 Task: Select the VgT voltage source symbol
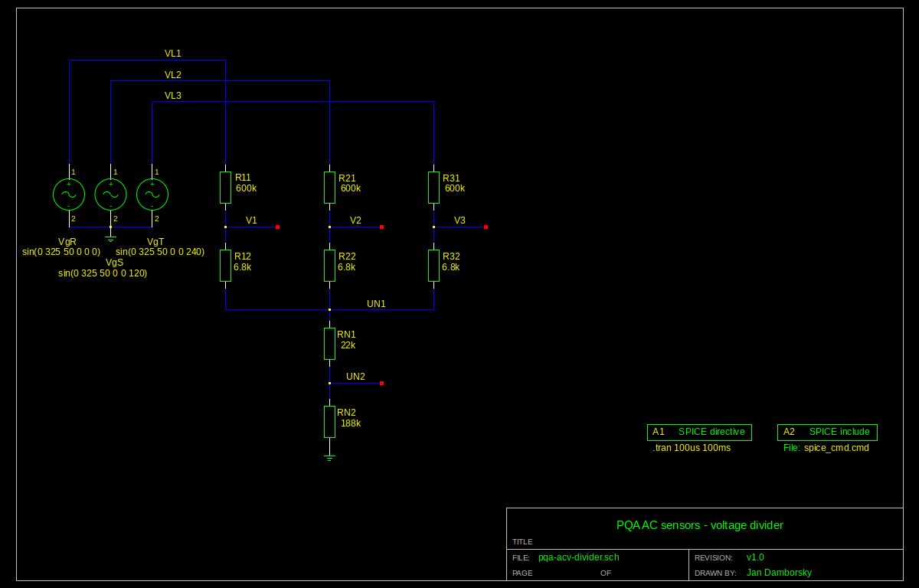click(152, 194)
